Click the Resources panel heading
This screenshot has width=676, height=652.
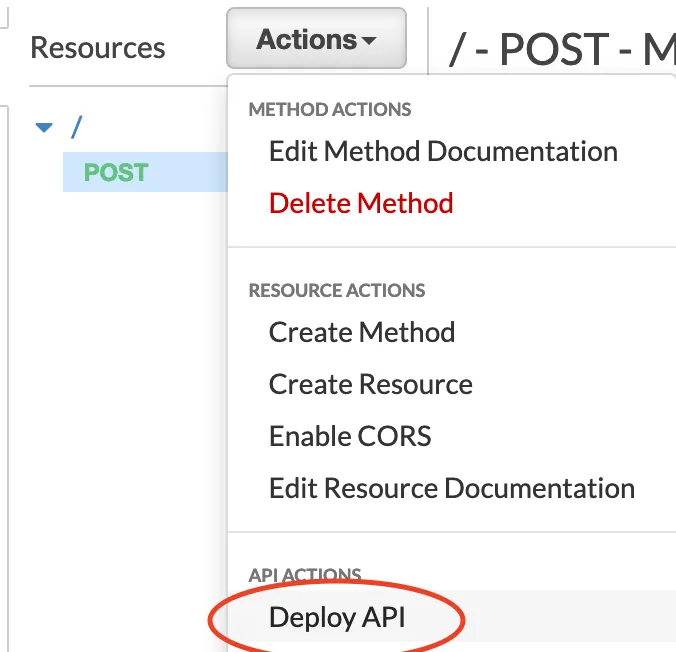click(98, 48)
